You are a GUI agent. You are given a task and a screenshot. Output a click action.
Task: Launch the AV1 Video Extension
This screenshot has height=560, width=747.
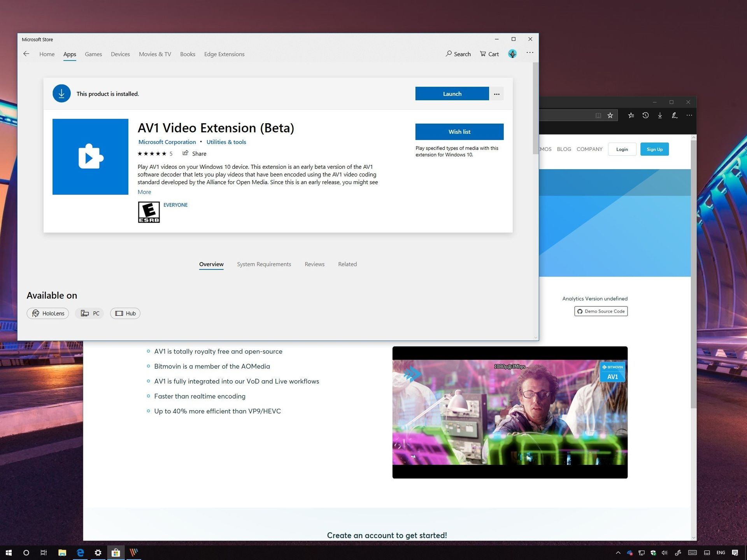click(452, 93)
